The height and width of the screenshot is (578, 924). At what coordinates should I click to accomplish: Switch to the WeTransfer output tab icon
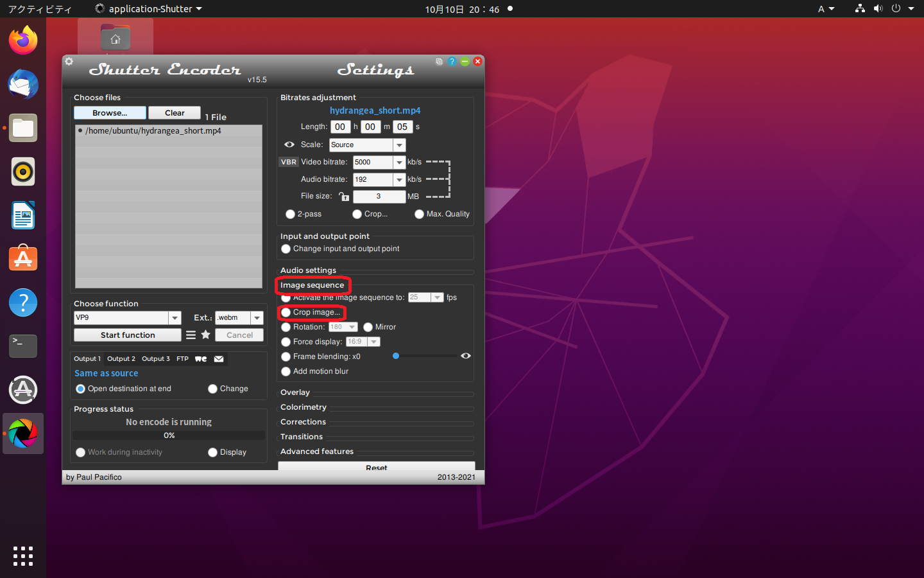click(201, 359)
